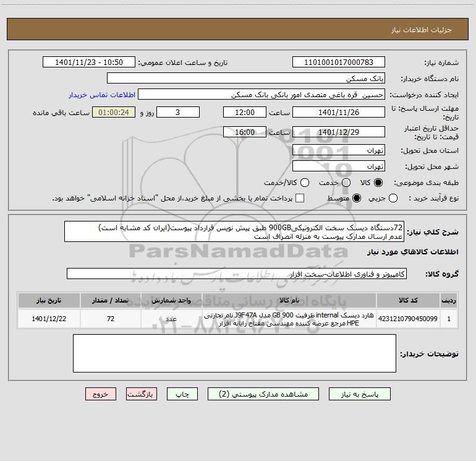The width and height of the screenshot is (476, 461).
Task: Click the نوع فرآیند خرید label
Action: (433, 198)
